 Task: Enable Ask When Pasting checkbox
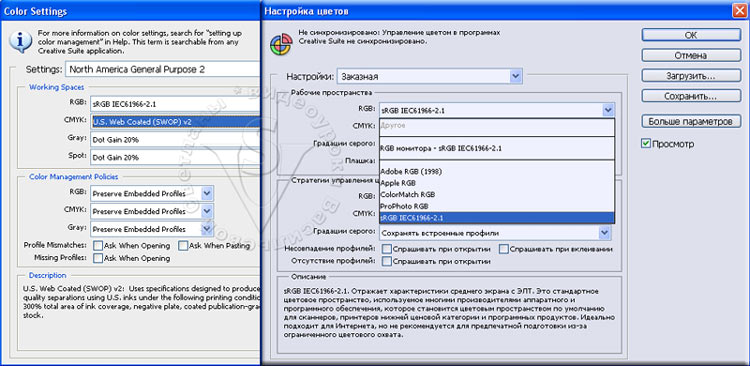click(183, 245)
